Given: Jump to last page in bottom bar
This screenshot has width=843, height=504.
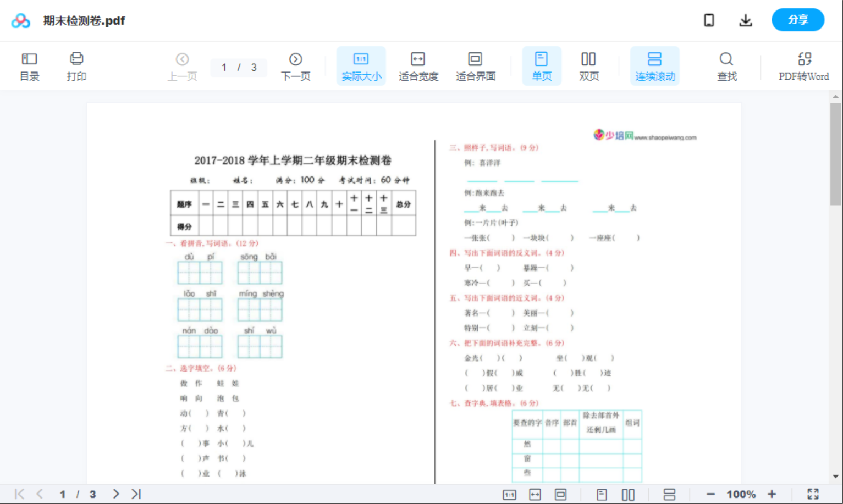Looking at the screenshot, I should [x=136, y=494].
